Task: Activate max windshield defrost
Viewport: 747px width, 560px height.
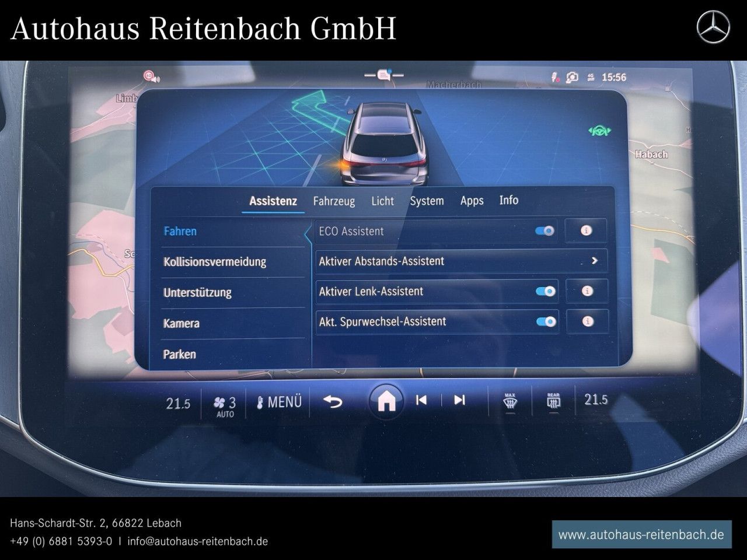Action: tap(510, 401)
